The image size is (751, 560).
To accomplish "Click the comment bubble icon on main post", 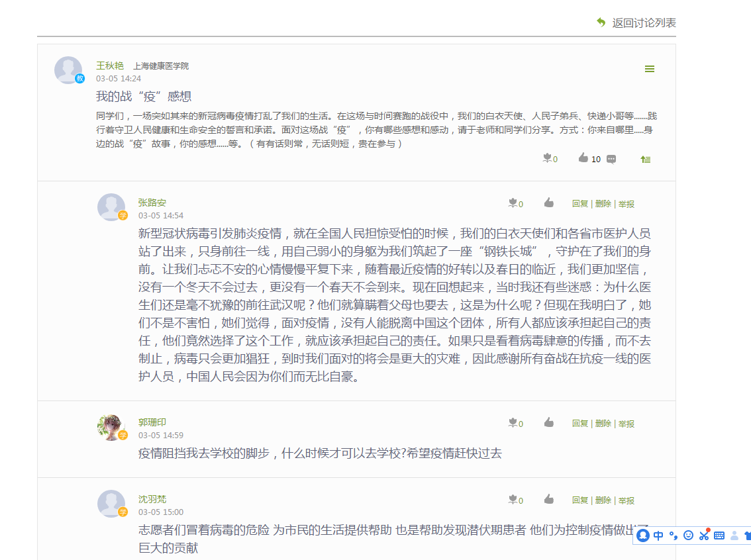I will 611,159.
